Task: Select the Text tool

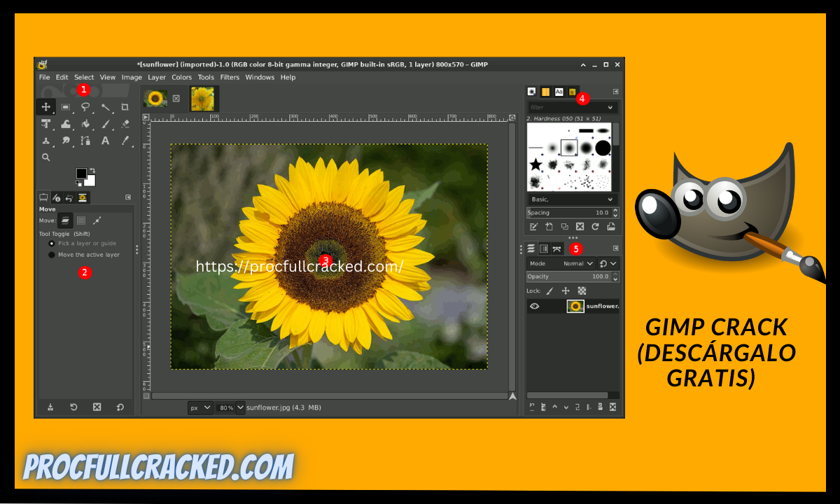Action: click(x=106, y=141)
